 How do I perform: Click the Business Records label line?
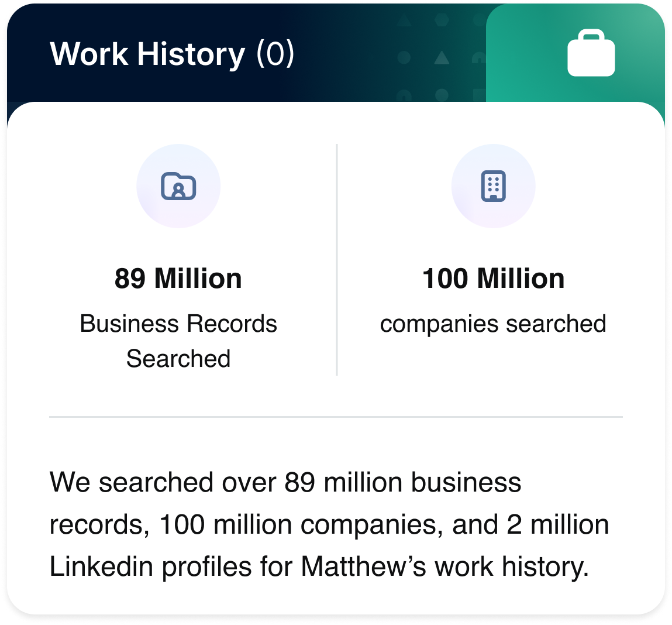[x=178, y=324]
